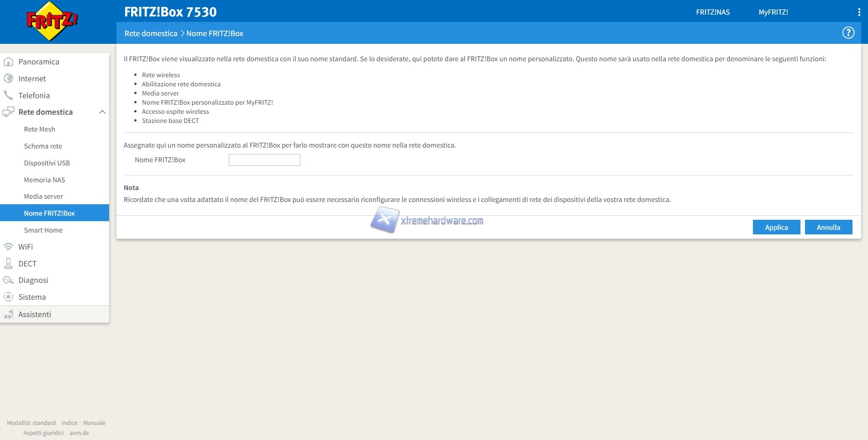Click the DECT handset icon

[8, 264]
